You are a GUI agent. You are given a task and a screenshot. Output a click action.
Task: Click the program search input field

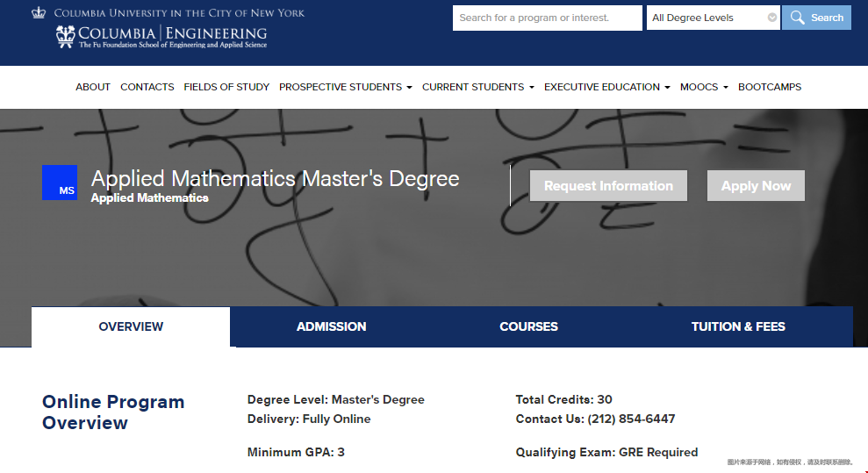547,18
